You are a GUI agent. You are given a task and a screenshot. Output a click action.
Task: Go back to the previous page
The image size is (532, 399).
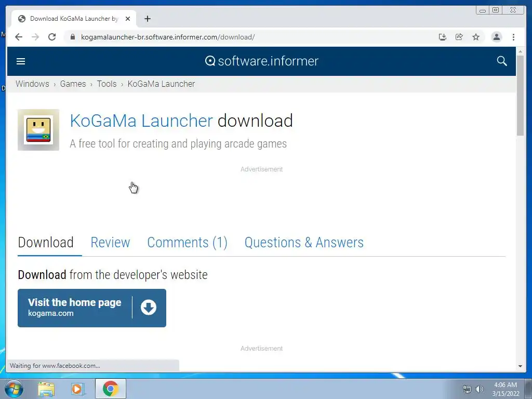(19, 37)
